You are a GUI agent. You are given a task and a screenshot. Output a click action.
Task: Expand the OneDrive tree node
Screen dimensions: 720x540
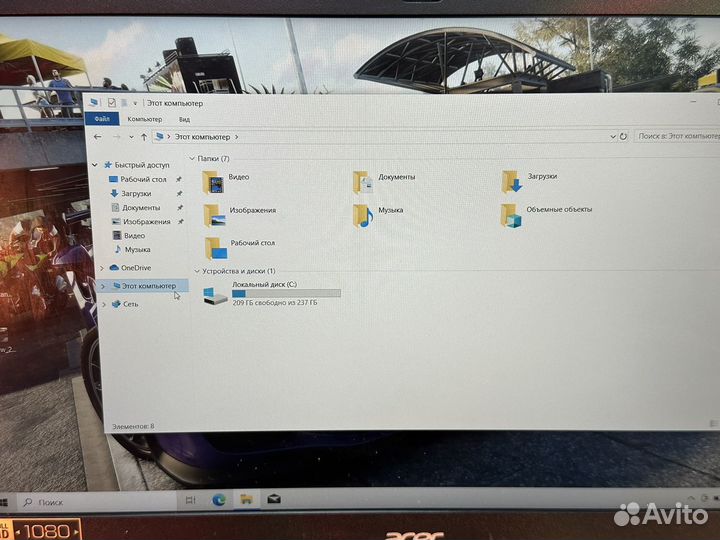coord(102,268)
